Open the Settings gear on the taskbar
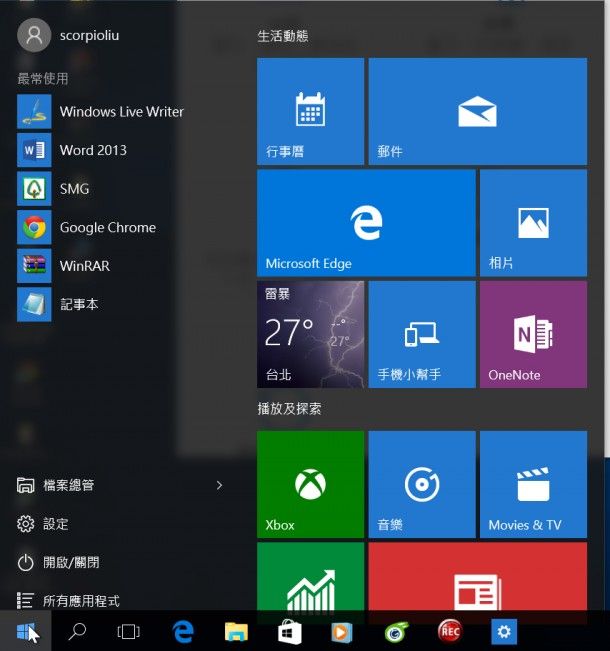This screenshot has width=610, height=651. (504, 631)
